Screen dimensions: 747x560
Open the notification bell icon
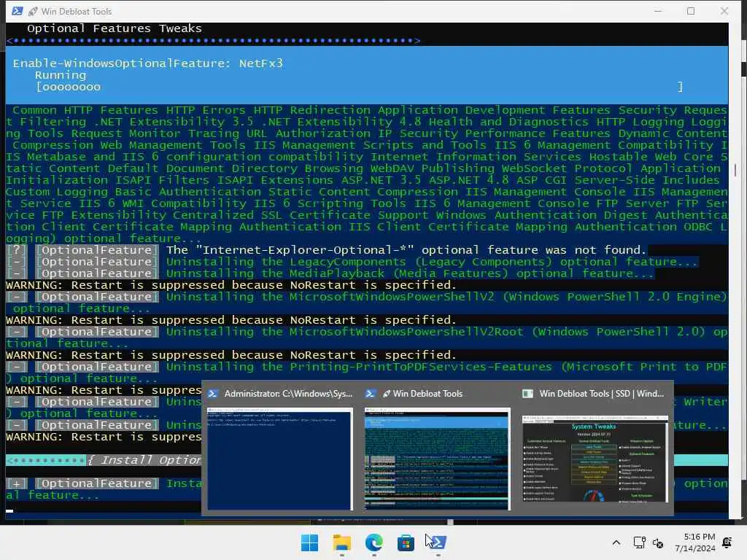(727, 542)
